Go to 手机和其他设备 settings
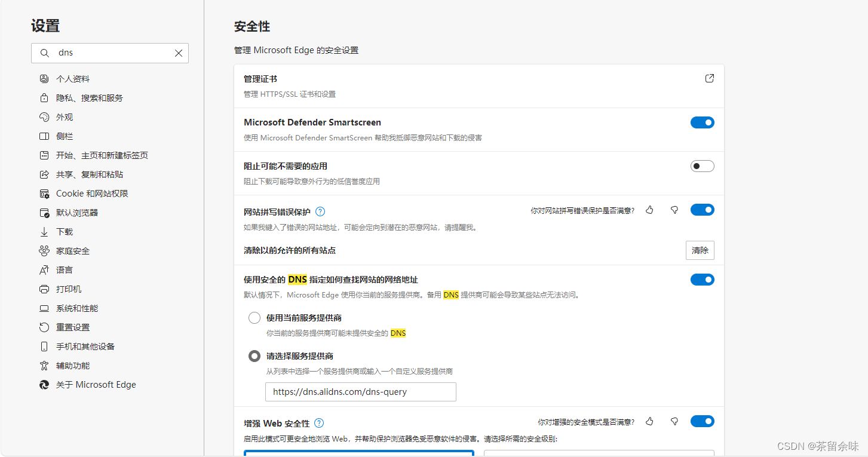868x457 pixels. click(x=85, y=346)
